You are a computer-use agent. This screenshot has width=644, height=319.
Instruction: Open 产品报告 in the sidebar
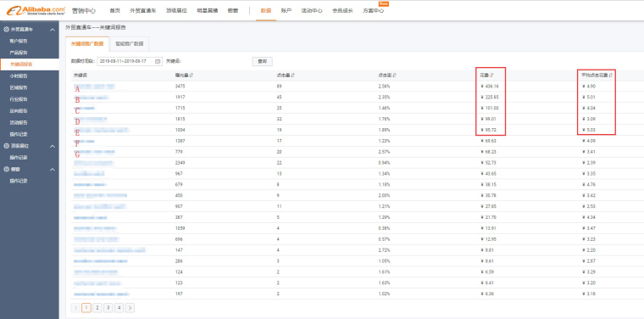[x=19, y=53]
